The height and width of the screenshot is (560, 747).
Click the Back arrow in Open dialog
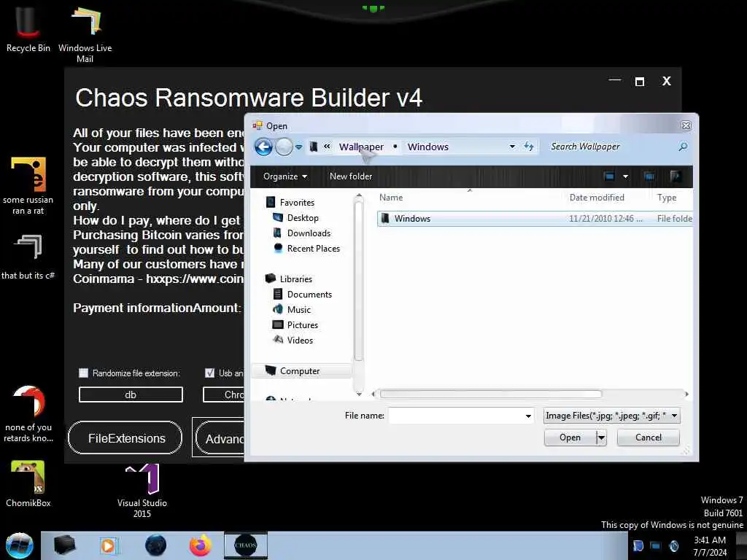click(x=263, y=147)
